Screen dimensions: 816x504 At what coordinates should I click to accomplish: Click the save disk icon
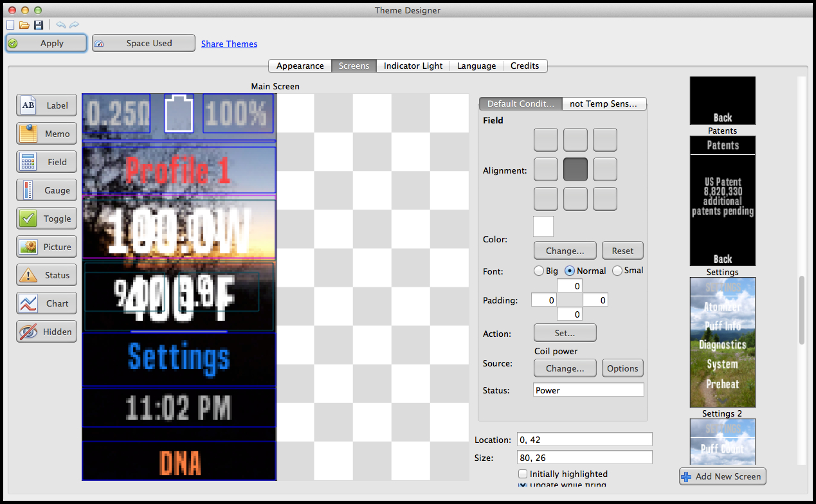39,25
